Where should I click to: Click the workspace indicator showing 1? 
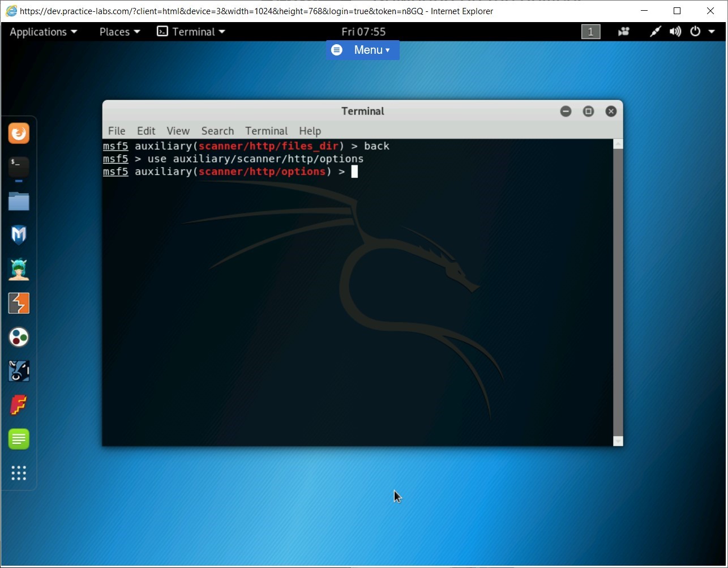(x=590, y=32)
